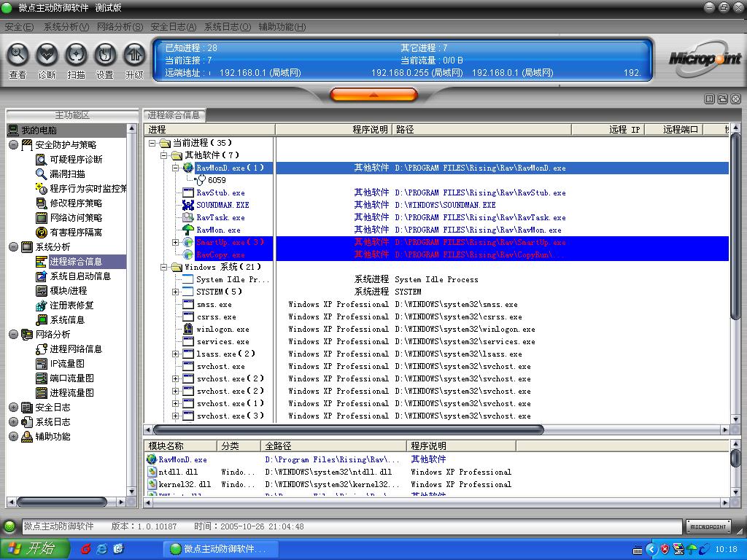Open the 系统分析(V) menu
The image size is (747, 560).
(66, 27)
